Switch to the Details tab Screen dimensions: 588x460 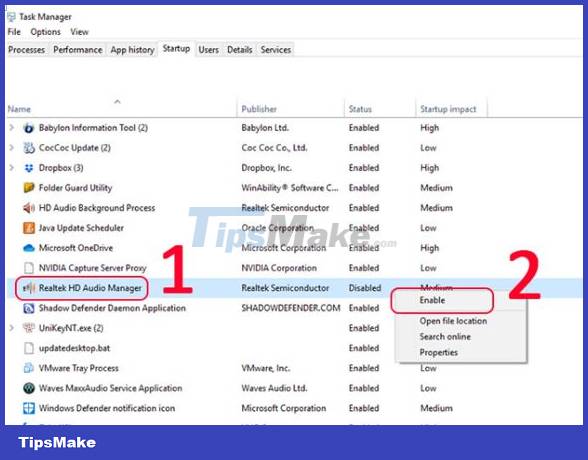click(240, 50)
